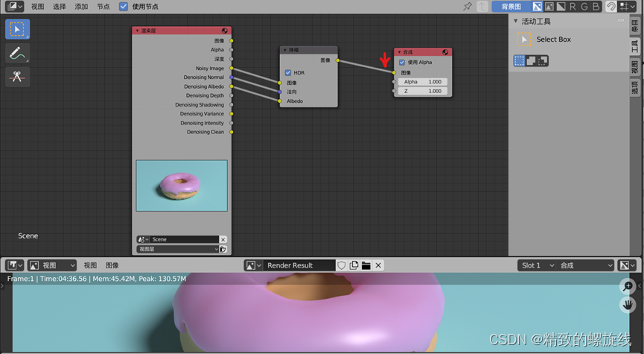The width and height of the screenshot is (644, 354).
Task: Click the Alpha 1.000 value field
Action: (423, 82)
